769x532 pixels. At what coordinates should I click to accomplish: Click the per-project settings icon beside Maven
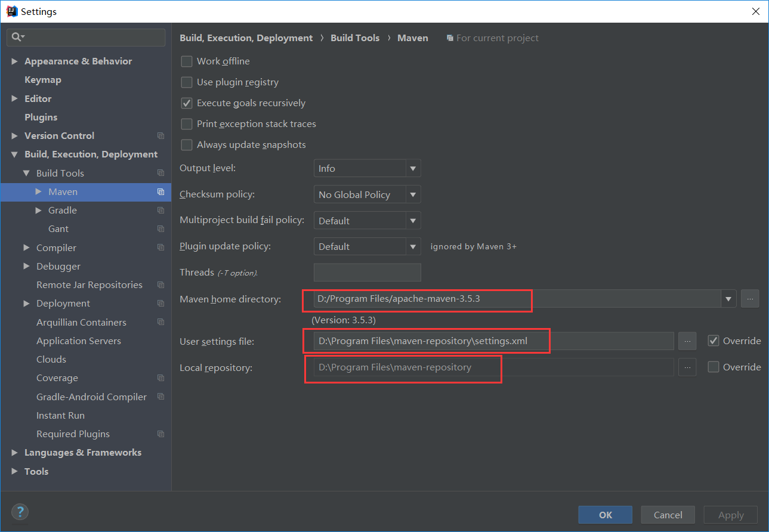[160, 191]
